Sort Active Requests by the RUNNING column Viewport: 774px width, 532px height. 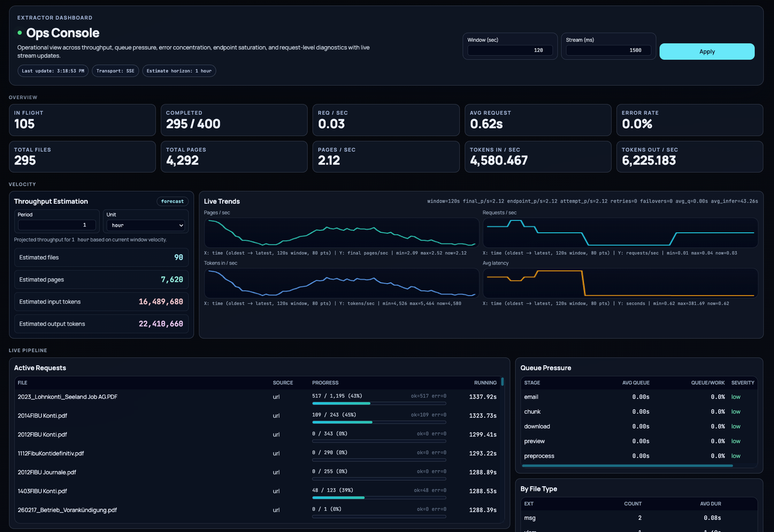point(486,383)
